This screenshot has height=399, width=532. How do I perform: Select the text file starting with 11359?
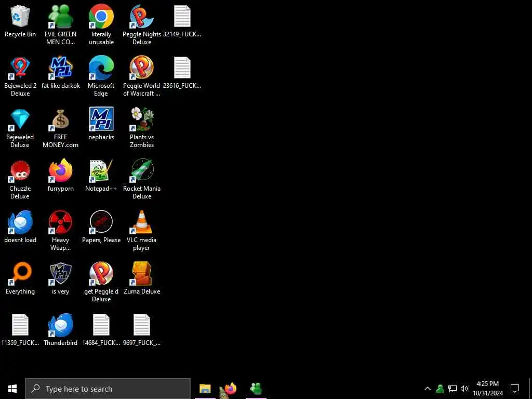[x=20, y=329]
